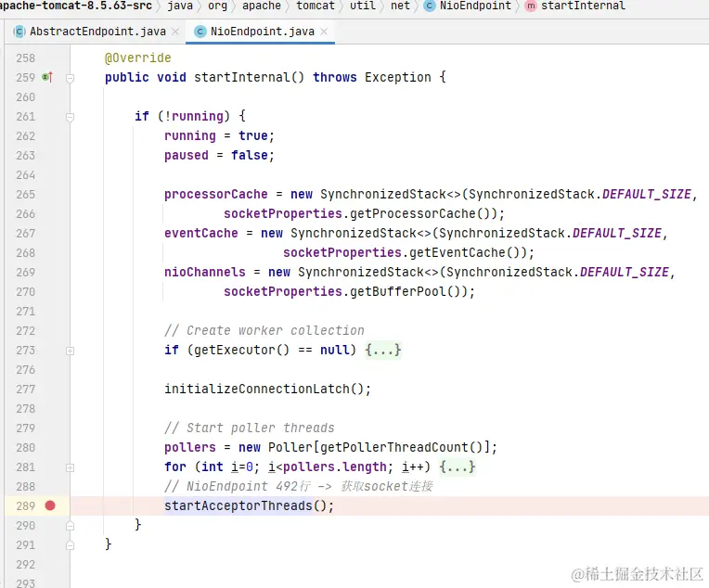The image size is (709, 588).
Task: Open the 'tomcat' breadcrumb folder
Action: (316, 6)
